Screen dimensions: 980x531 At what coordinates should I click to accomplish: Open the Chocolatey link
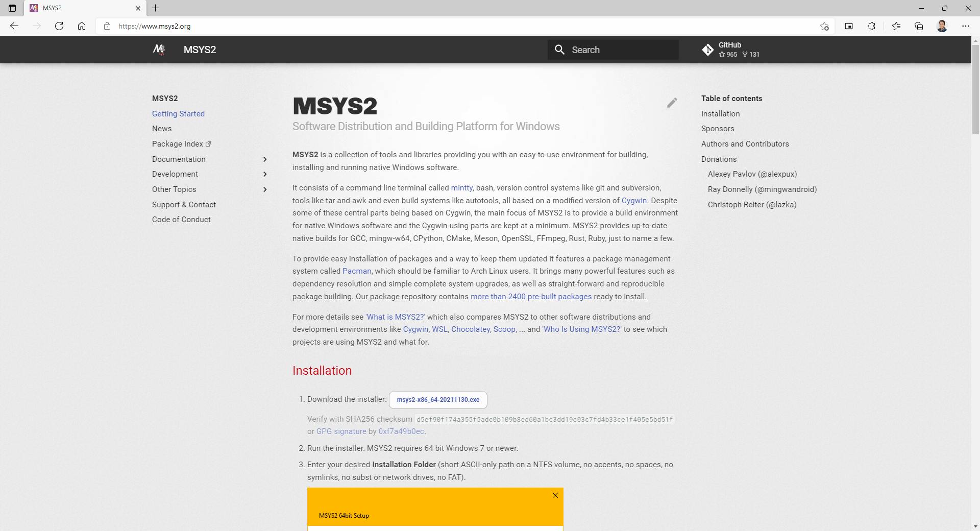(471, 329)
